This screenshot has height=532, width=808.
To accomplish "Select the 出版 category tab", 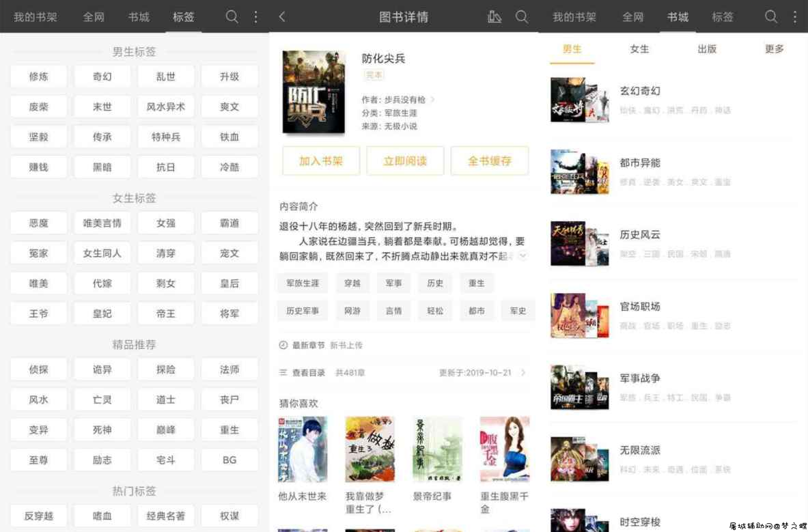I will [707, 49].
